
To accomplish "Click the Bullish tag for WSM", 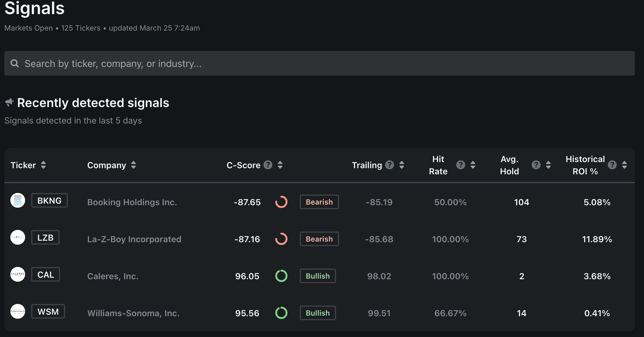I will tap(318, 313).
